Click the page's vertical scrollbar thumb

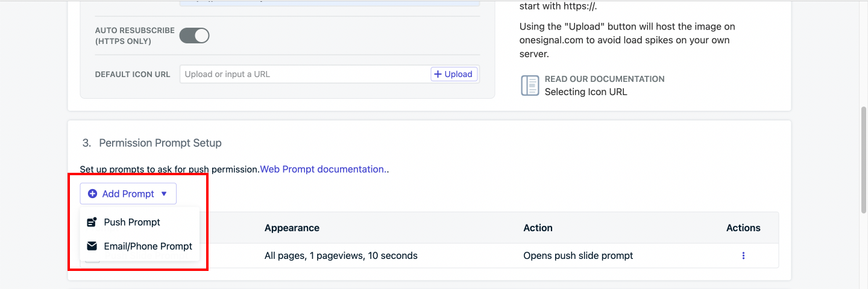click(864, 160)
